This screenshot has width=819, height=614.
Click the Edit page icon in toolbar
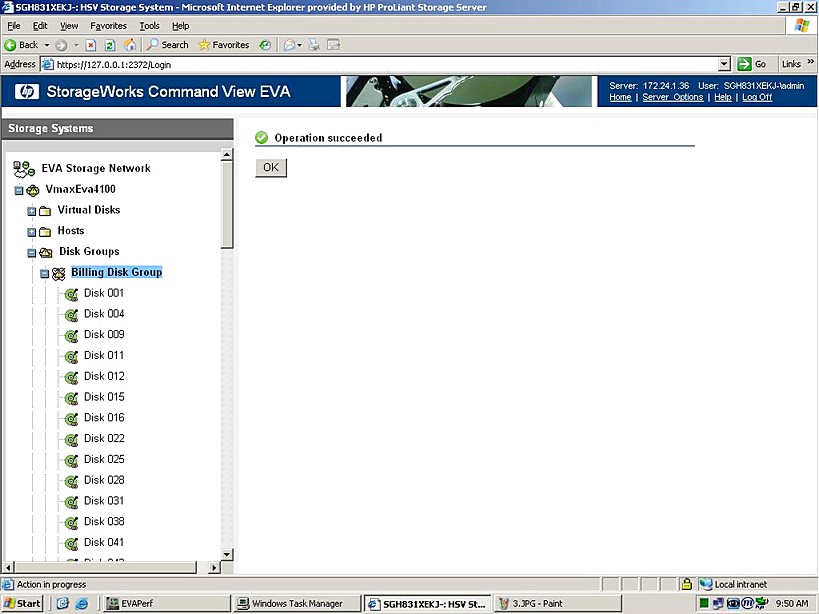[x=333, y=45]
